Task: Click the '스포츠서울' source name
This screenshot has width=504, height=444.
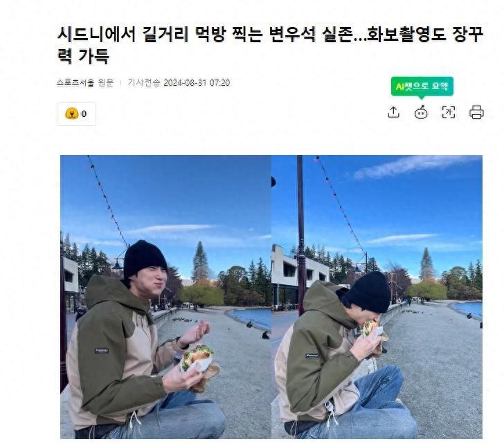Action: pos(75,83)
